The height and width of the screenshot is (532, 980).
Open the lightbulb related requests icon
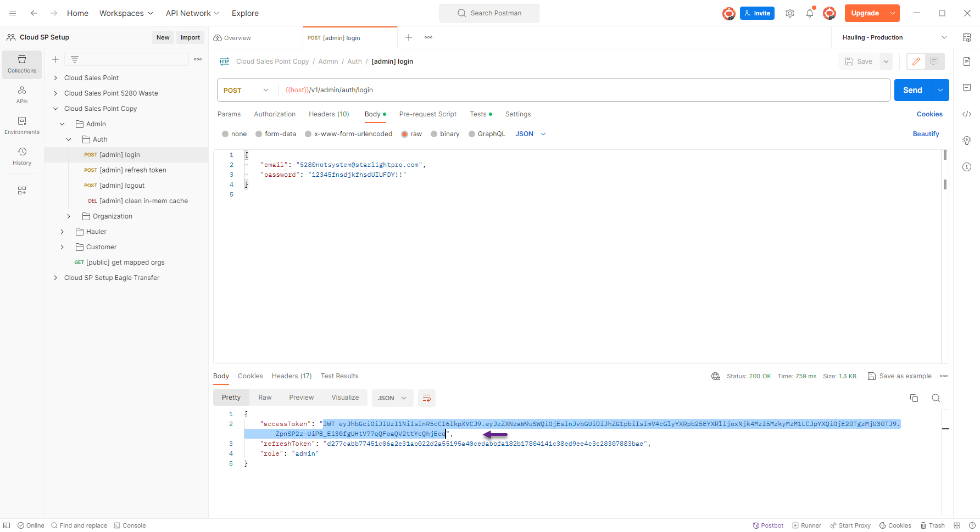(967, 141)
